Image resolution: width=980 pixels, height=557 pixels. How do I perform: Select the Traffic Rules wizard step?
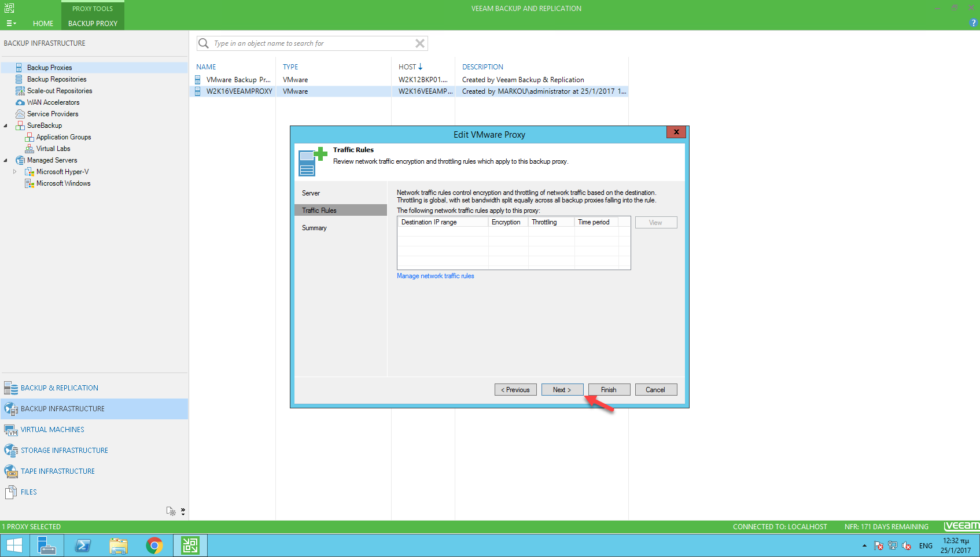tap(341, 211)
